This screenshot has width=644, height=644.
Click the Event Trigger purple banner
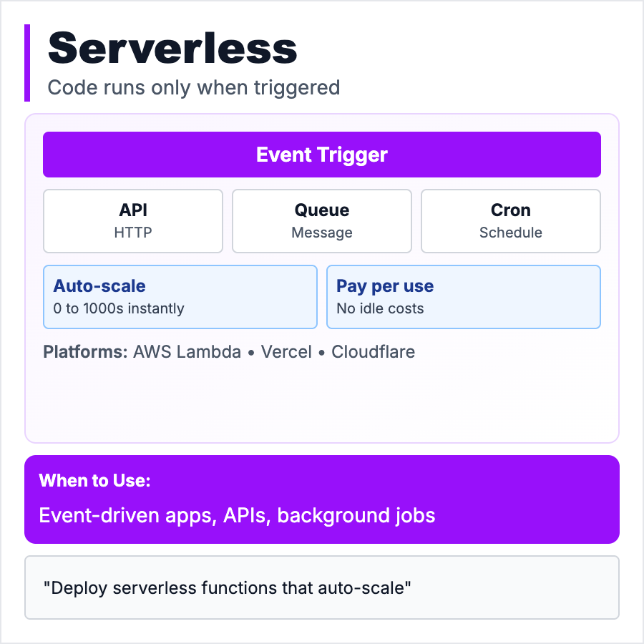click(x=322, y=155)
